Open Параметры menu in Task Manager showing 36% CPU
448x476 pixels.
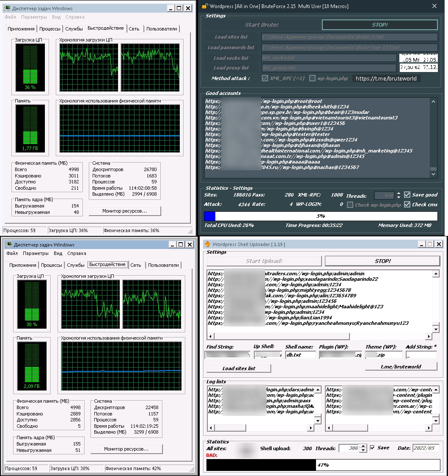point(34,17)
